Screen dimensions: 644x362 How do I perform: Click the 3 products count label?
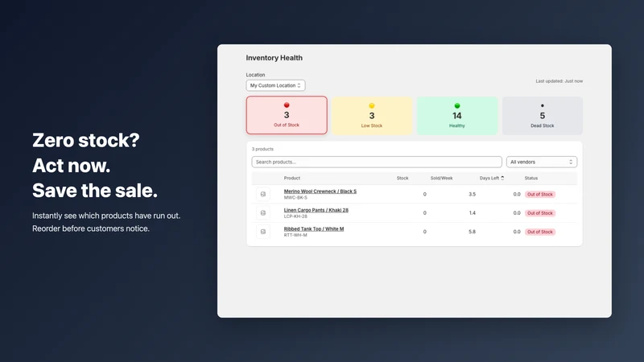tap(262, 150)
